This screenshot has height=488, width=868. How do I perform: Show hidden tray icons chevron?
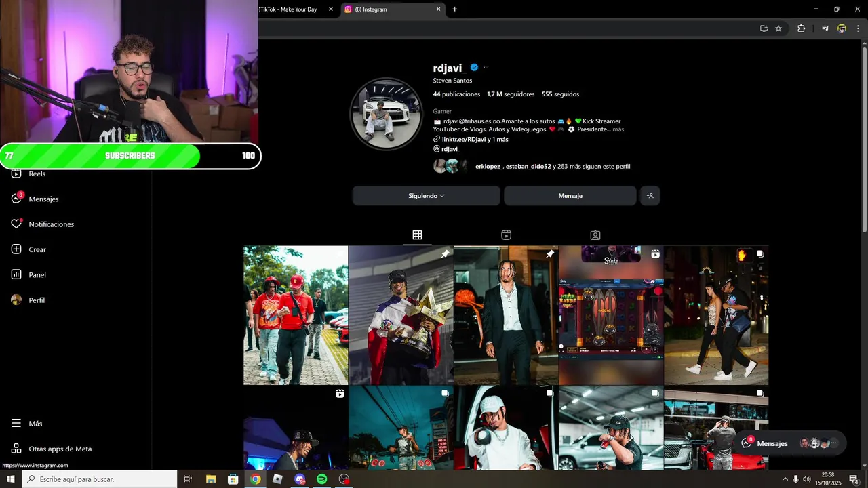[x=785, y=479]
